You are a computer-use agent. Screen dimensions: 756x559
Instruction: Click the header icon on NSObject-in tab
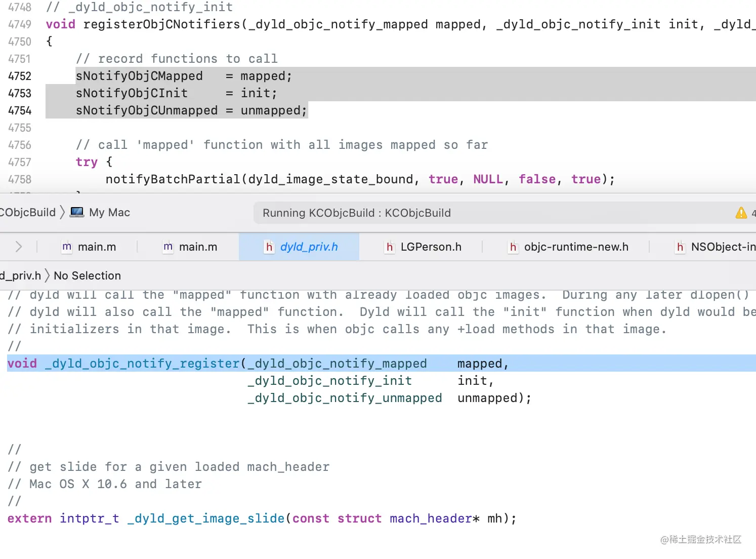(680, 247)
